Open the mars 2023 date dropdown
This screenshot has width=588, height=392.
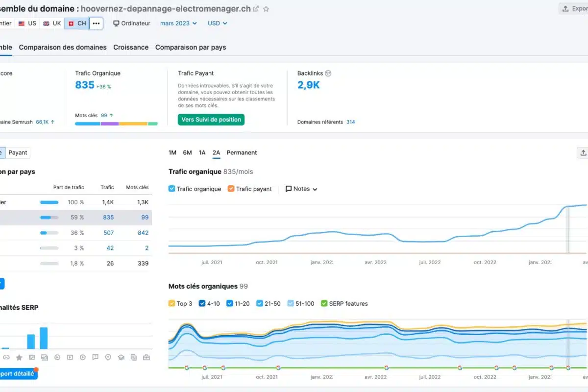tap(178, 23)
